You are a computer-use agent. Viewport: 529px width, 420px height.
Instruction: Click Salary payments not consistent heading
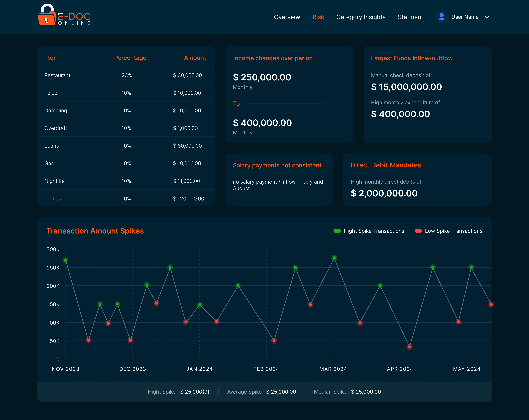coord(277,165)
